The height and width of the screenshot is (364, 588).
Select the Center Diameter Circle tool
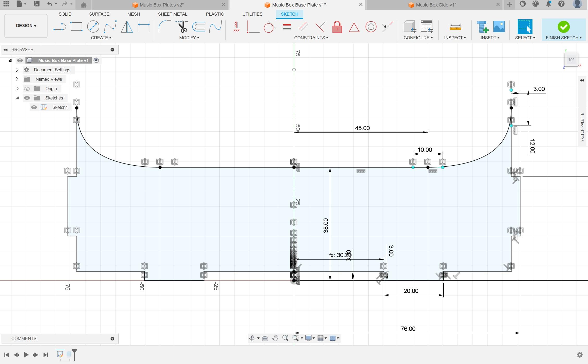coord(93,27)
